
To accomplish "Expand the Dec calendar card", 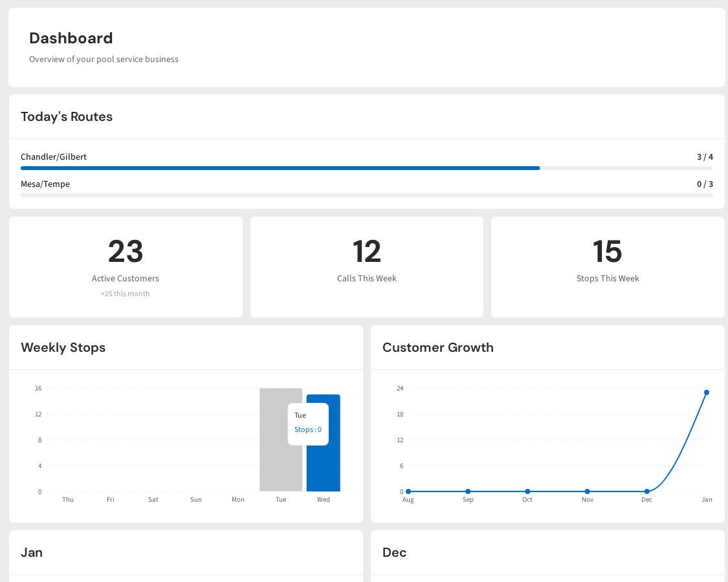I will coord(394,552).
